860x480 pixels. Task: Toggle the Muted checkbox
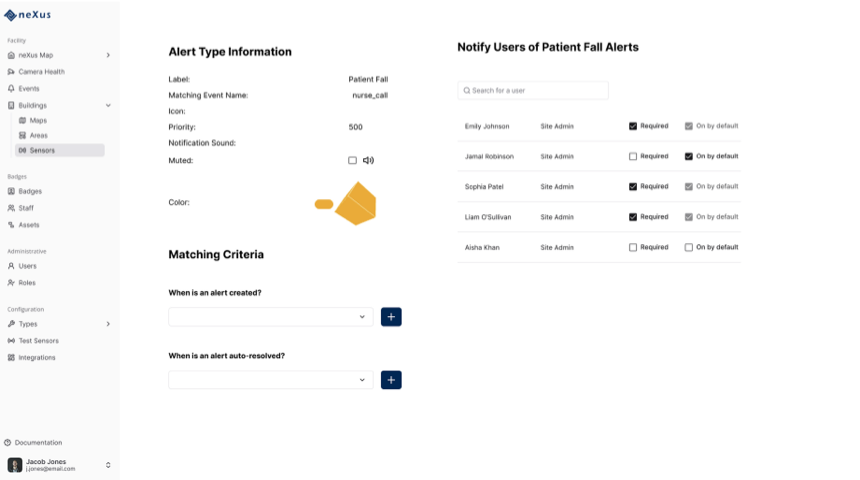click(x=352, y=161)
